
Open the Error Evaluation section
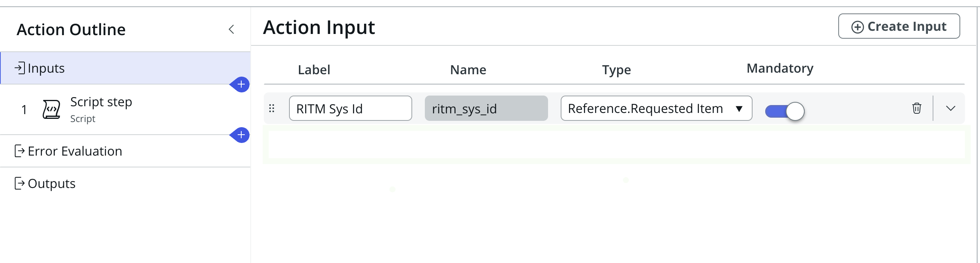pos(75,151)
